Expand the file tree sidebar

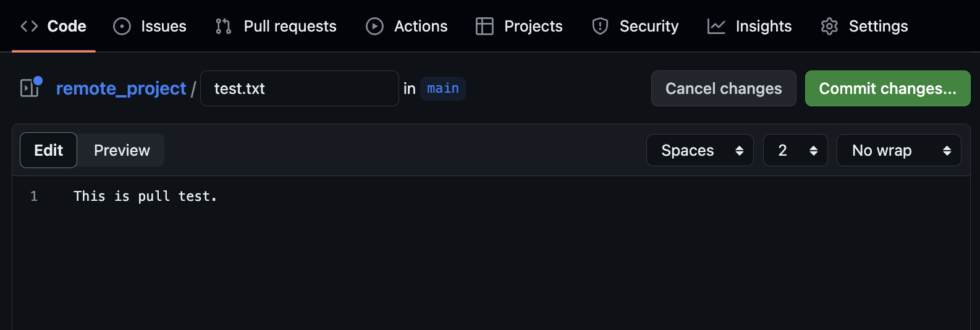[30, 88]
